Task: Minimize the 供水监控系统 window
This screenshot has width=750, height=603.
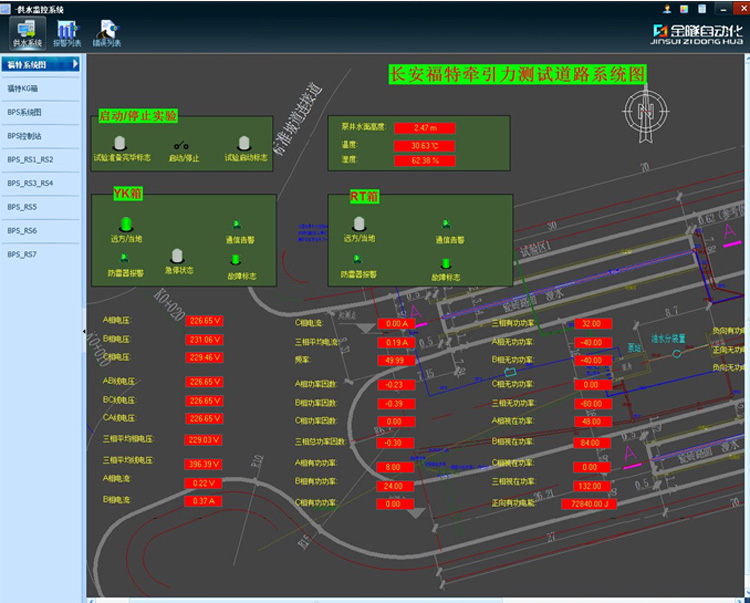Action: point(723,9)
